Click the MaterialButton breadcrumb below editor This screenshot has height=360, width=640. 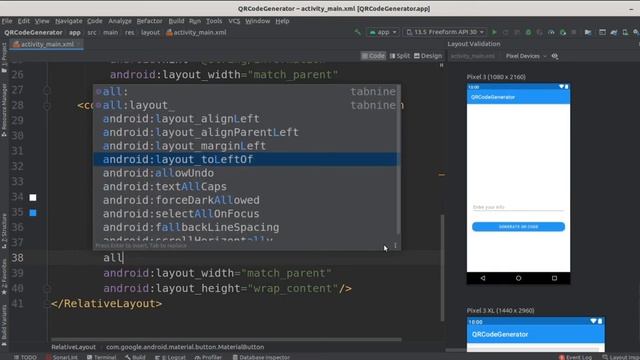coord(185,347)
